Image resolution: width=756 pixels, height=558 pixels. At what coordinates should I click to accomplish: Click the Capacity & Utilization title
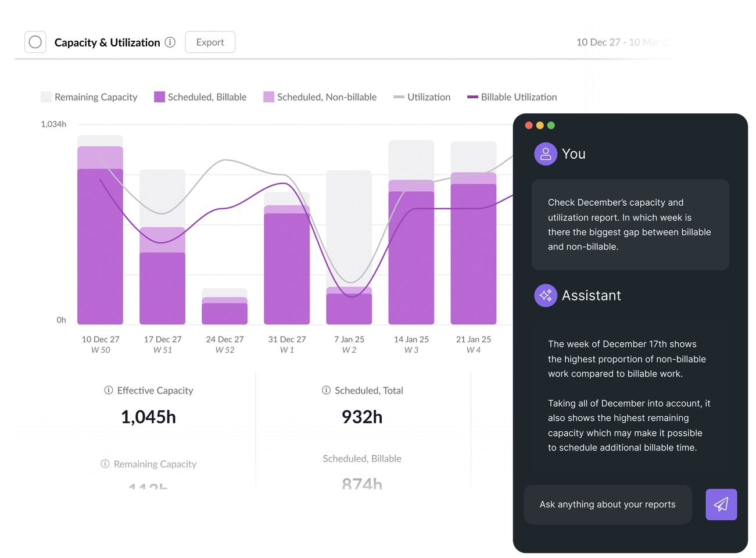point(107,42)
